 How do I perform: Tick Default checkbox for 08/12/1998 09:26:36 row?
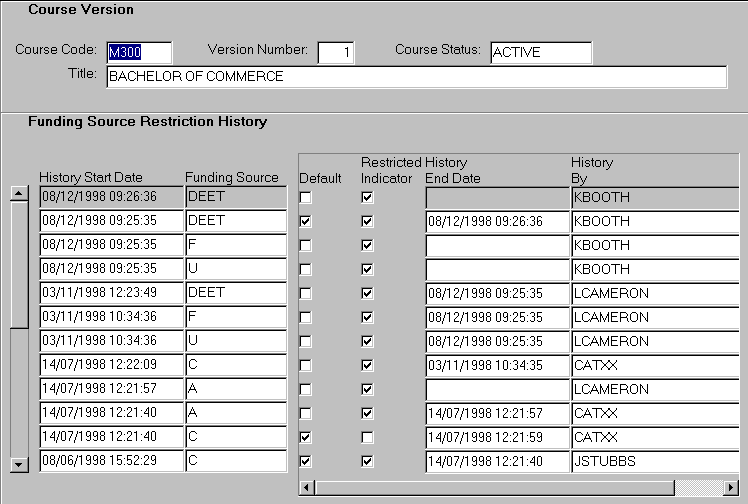click(306, 198)
